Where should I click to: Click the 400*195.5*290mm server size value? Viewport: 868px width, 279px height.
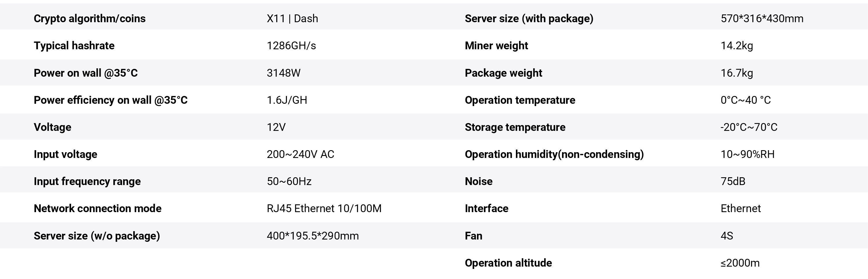312,236
